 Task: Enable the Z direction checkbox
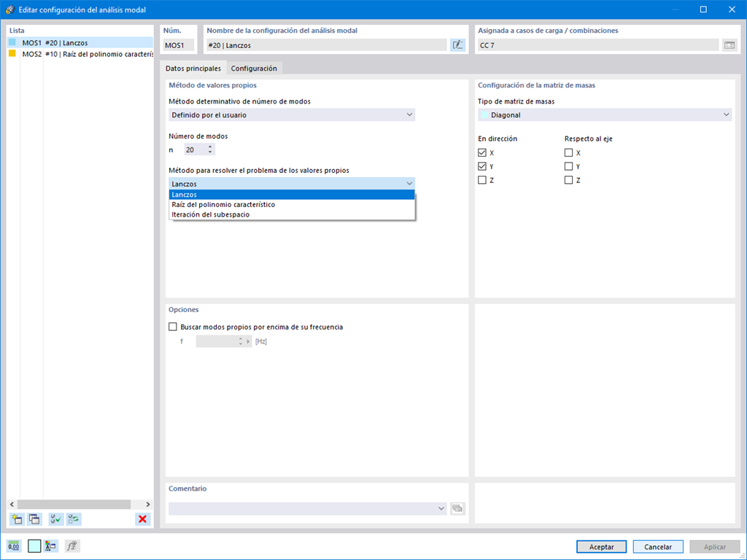pos(482,180)
